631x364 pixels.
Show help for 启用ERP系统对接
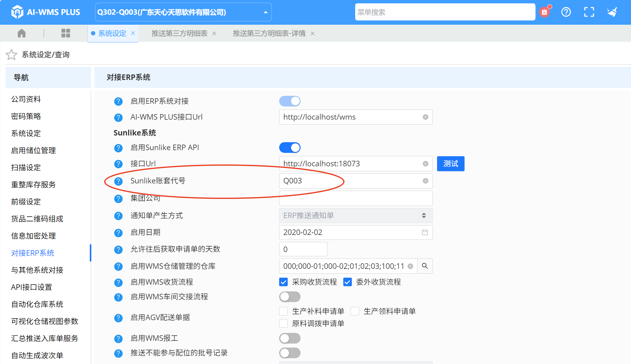pyautogui.click(x=118, y=101)
